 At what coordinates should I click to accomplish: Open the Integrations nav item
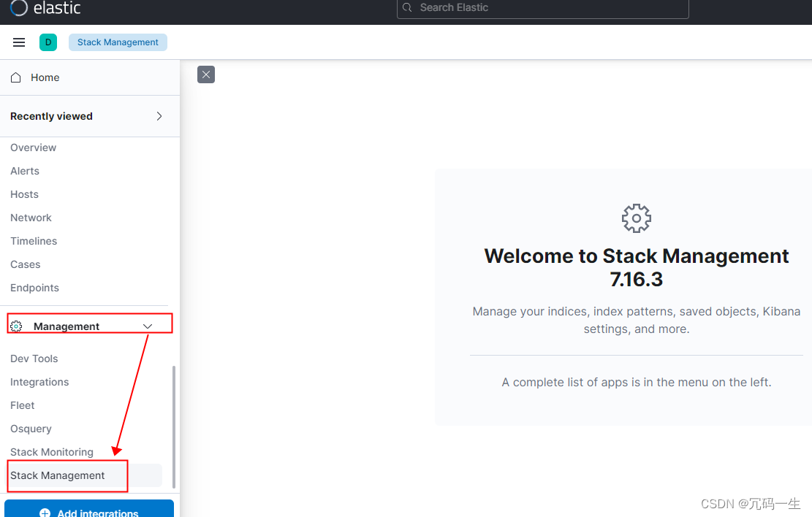tap(39, 382)
